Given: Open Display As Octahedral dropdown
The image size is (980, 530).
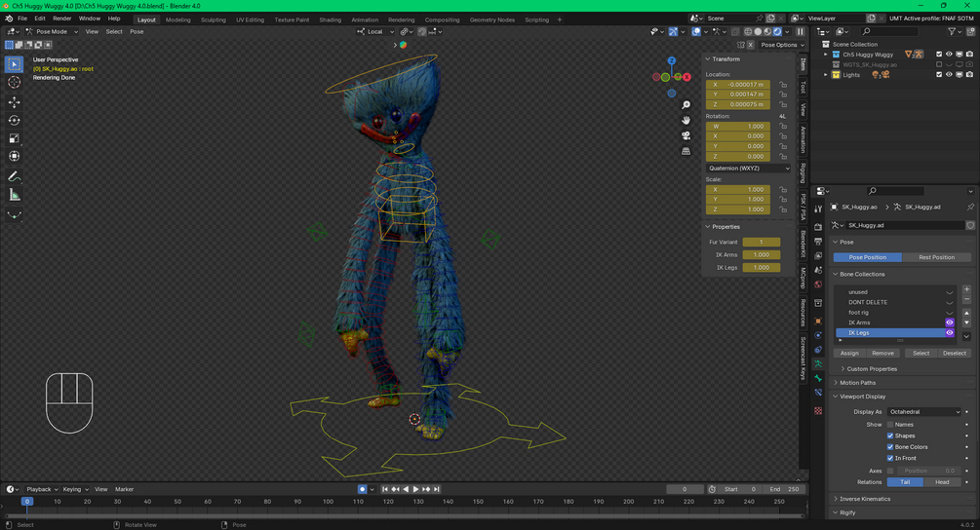Looking at the screenshot, I should (923, 412).
